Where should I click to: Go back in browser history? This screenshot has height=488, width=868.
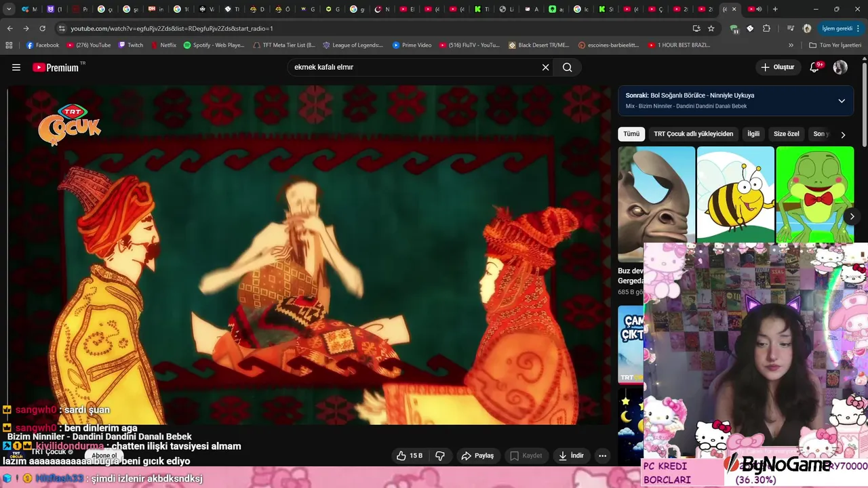tap(9, 28)
